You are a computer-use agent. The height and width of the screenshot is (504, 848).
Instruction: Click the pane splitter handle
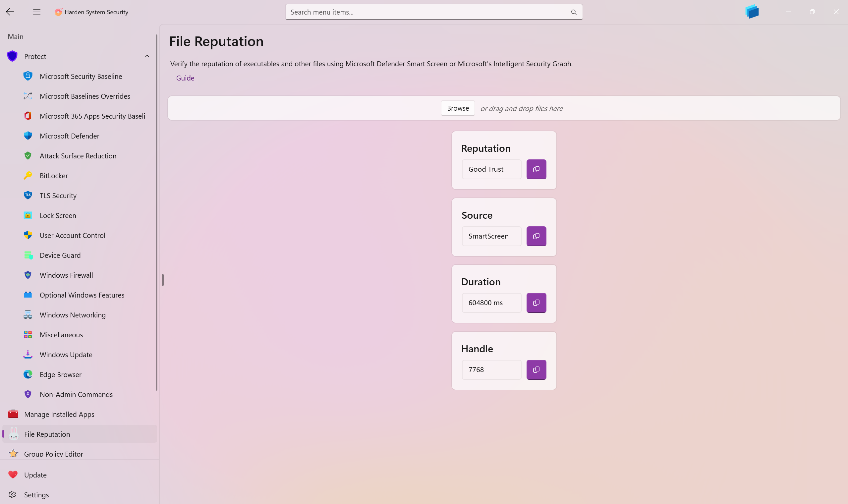click(x=163, y=280)
